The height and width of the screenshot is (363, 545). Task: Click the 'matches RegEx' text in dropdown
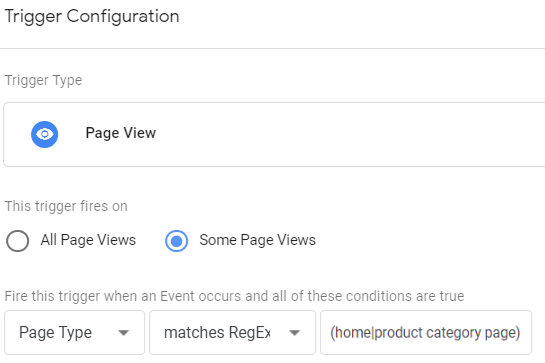(x=217, y=332)
